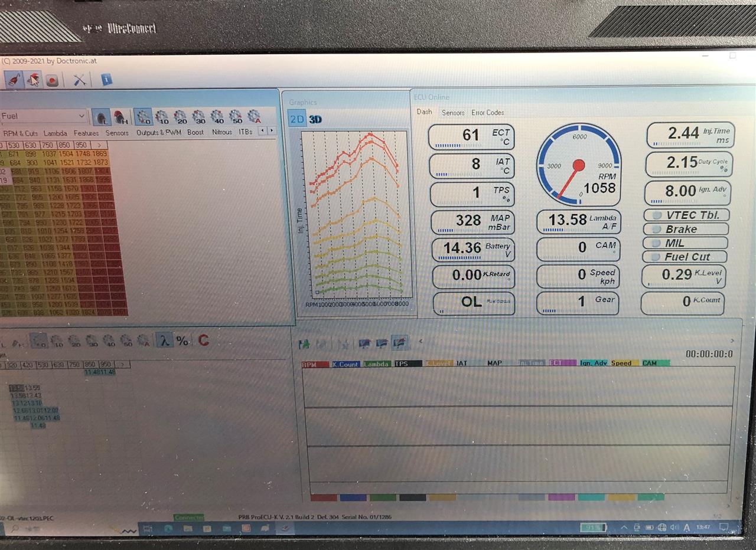Click the red RPM legend label
Image resolution: width=756 pixels, height=550 pixels.
tap(315, 364)
